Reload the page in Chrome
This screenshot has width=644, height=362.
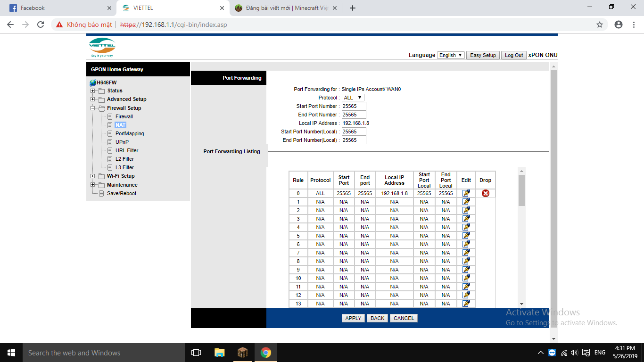pyautogui.click(x=41, y=25)
